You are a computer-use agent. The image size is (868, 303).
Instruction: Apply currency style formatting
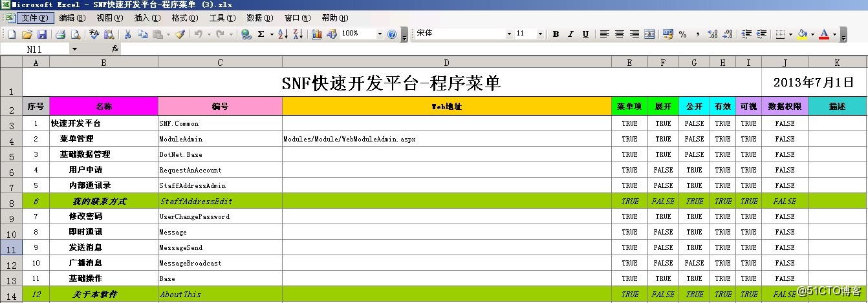click(668, 34)
